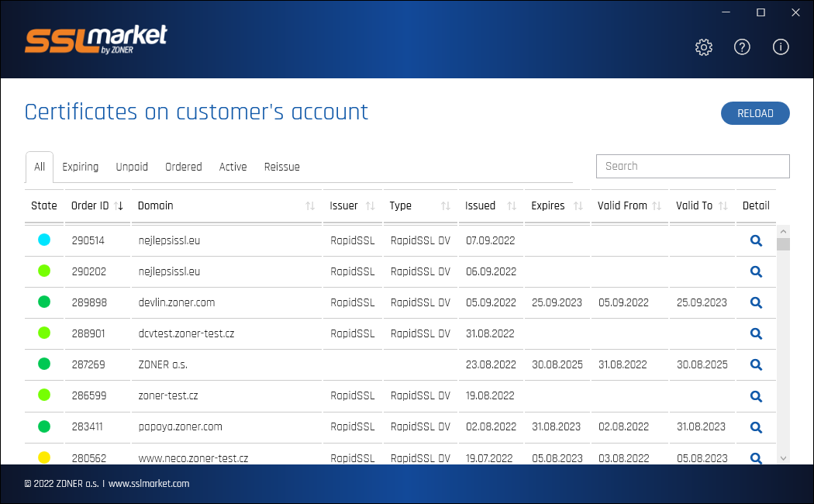Switch to the Ordered tab

point(183,167)
